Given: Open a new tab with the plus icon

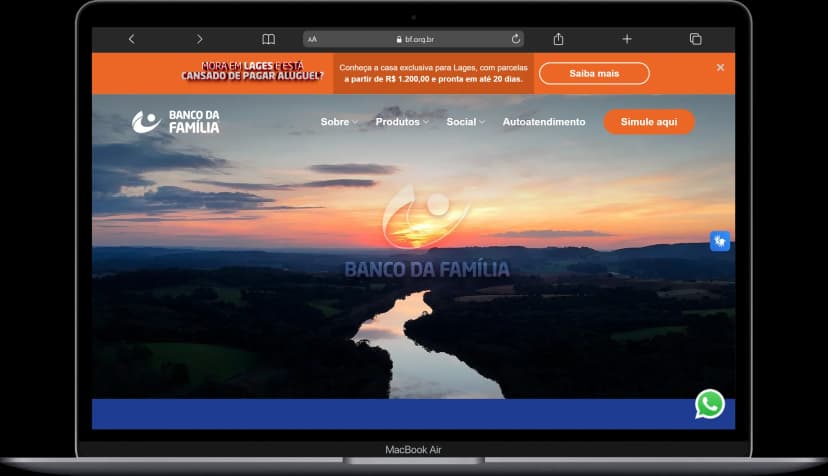Looking at the screenshot, I should (x=627, y=39).
